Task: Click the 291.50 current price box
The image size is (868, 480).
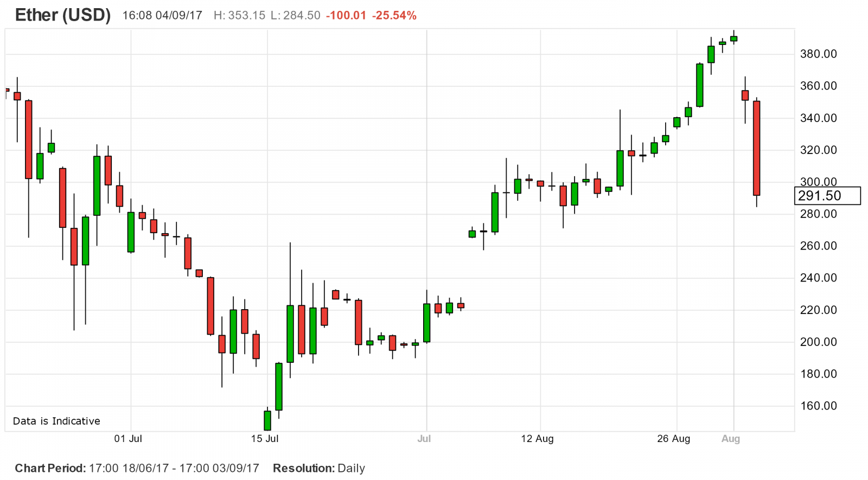Action: coord(827,196)
